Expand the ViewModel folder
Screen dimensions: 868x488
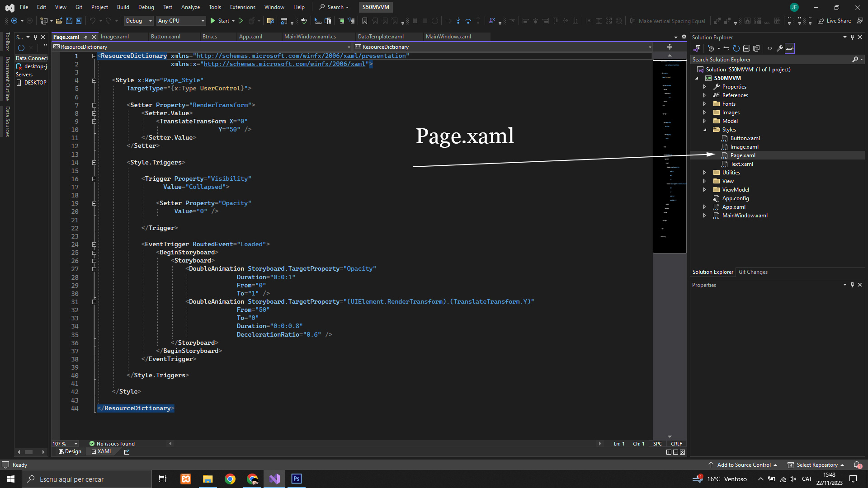pyautogui.click(x=704, y=190)
